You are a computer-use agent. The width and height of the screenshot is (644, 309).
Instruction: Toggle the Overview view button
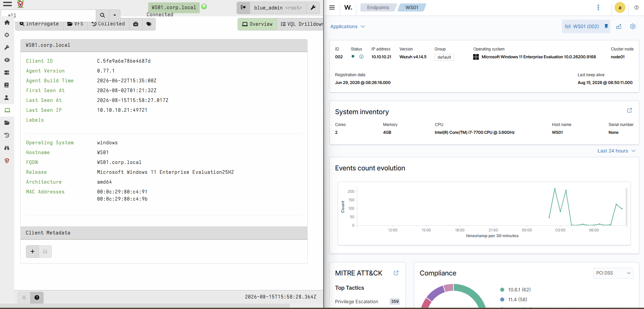click(x=258, y=24)
